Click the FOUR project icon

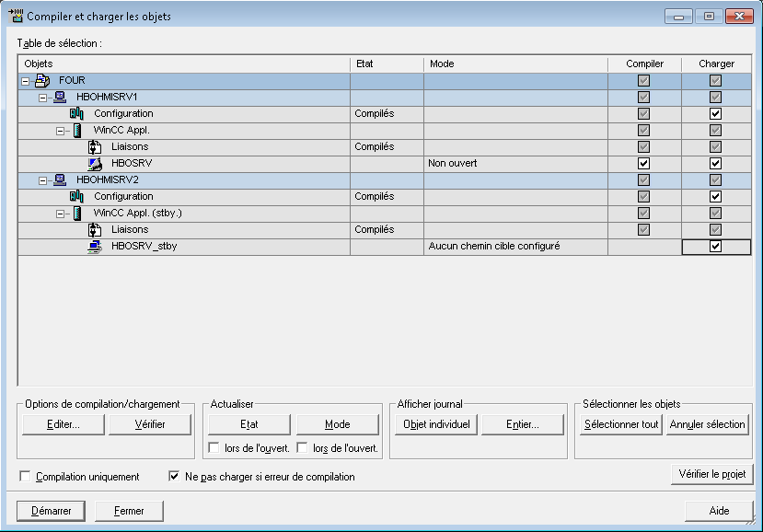click(x=41, y=81)
